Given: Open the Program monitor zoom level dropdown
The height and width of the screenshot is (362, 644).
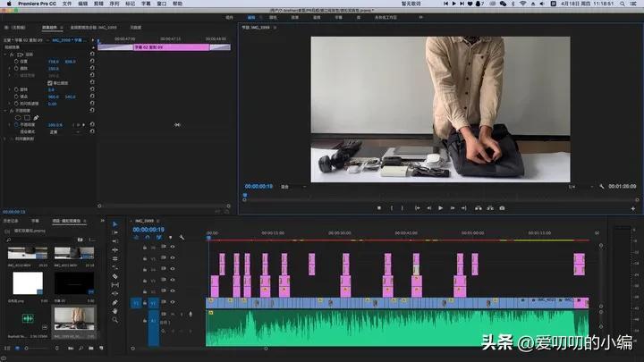Looking at the screenshot, I should click(x=293, y=187).
